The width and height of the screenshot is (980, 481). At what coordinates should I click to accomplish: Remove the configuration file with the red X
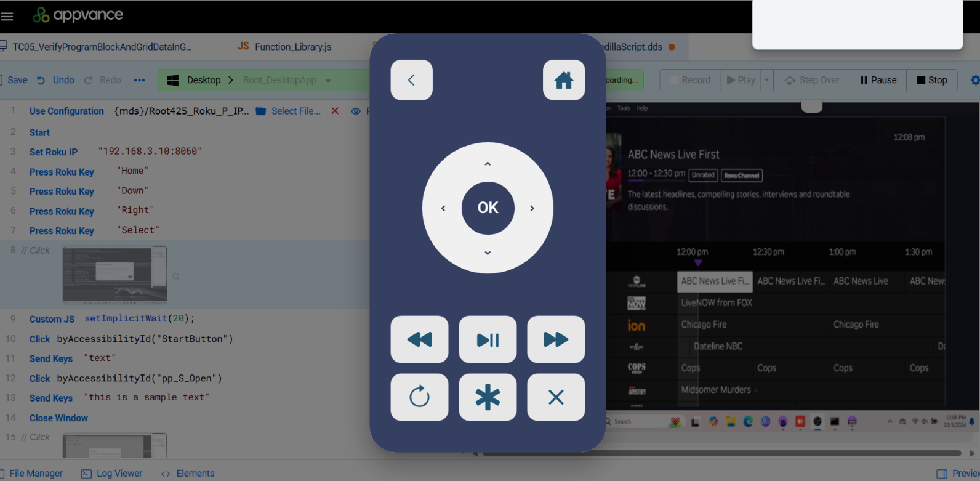[x=335, y=111]
